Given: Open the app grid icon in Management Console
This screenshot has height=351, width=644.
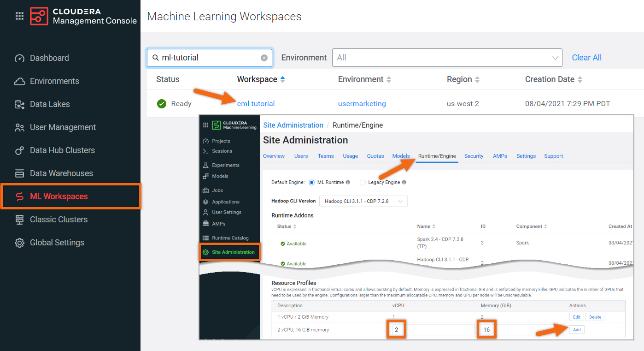Looking at the screenshot, I should point(19,16).
